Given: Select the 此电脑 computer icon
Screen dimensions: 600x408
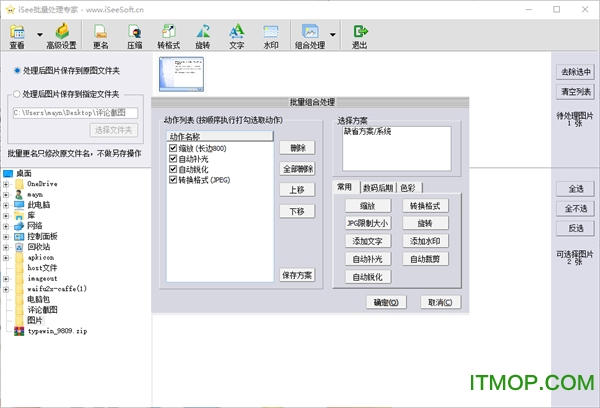Looking at the screenshot, I should (x=19, y=205).
